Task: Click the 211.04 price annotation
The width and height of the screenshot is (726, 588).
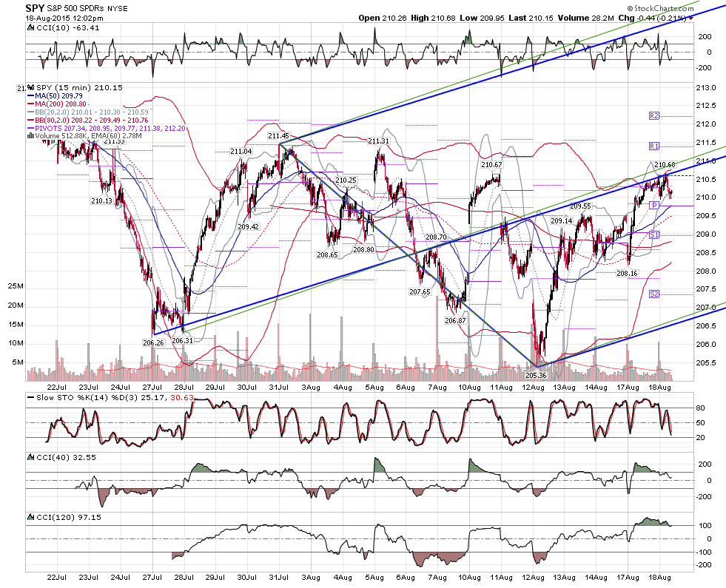Action: [241, 152]
